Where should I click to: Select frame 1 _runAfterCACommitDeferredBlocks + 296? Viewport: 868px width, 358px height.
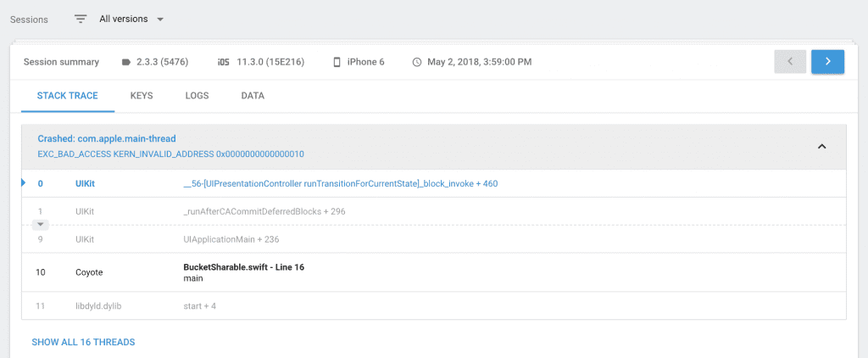pyautogui.click(x=434, y=211)
